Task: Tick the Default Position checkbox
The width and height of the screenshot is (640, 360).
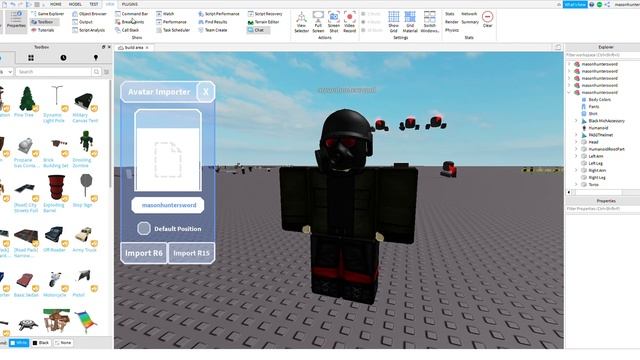Action: 144,229
